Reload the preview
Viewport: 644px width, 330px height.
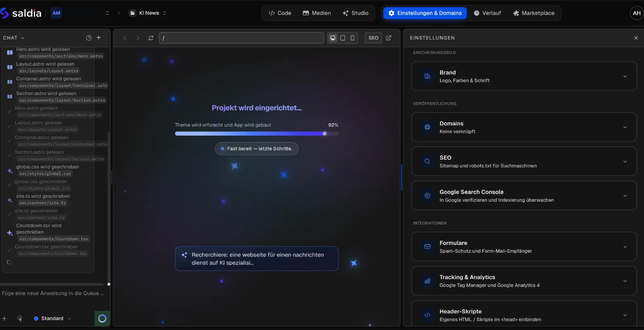(x=151, y=38)
